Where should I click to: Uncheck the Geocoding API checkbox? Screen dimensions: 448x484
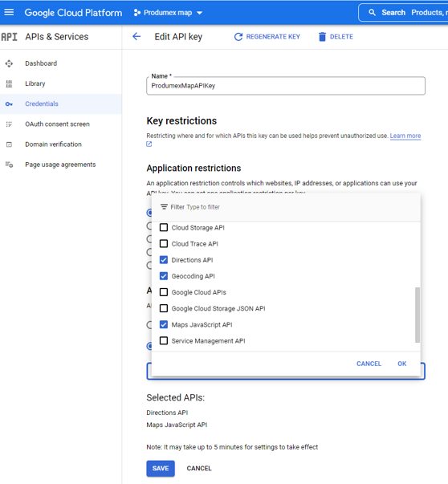pyautogui.click(x=164, y=276)
